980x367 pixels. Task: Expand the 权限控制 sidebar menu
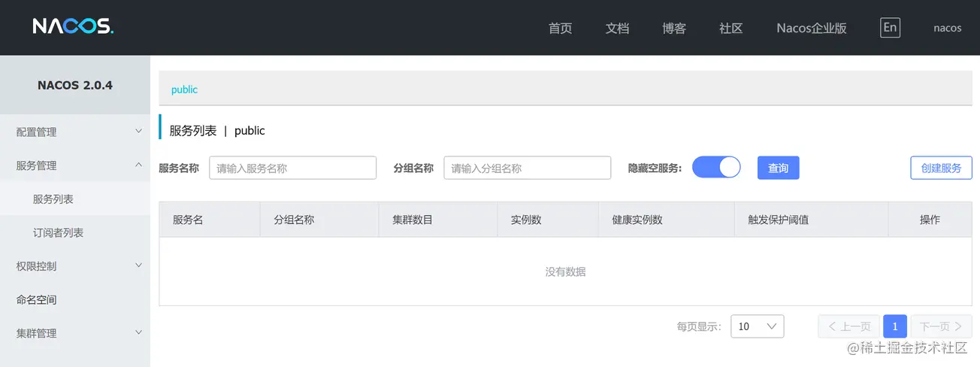(x=75, y=265)
